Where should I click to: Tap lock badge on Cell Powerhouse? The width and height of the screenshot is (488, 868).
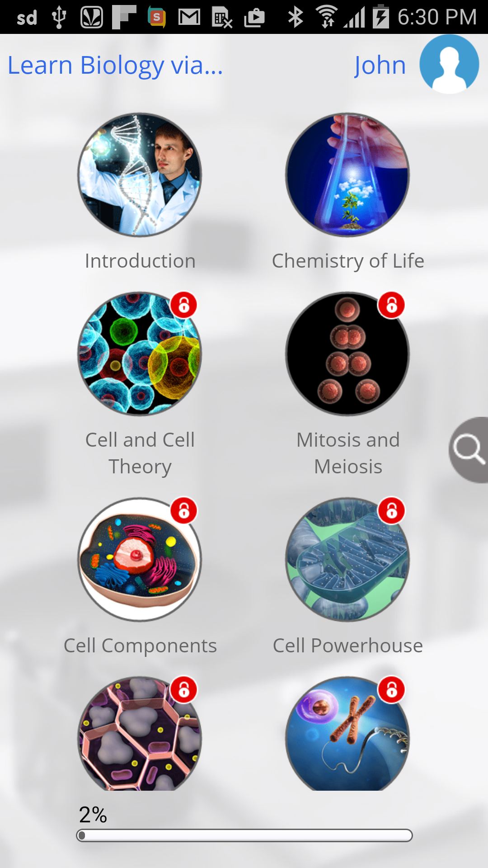click(392, 511)
